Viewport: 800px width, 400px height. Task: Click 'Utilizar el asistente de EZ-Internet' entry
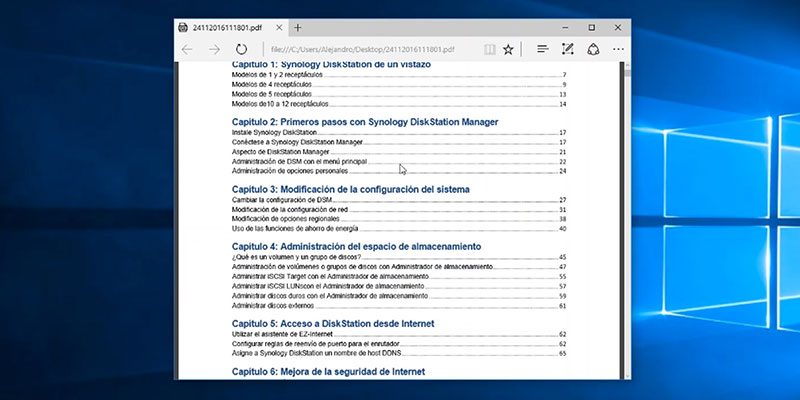(x=399, y=334)
